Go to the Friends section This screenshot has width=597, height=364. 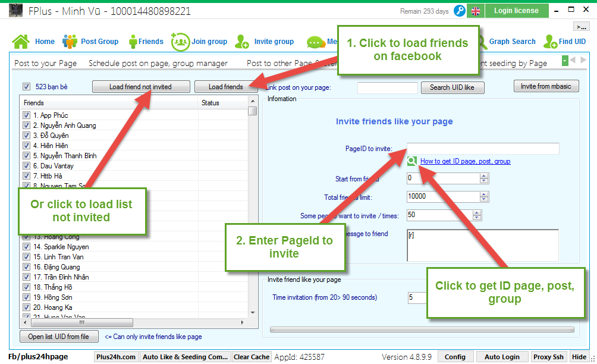coord(147,42)
